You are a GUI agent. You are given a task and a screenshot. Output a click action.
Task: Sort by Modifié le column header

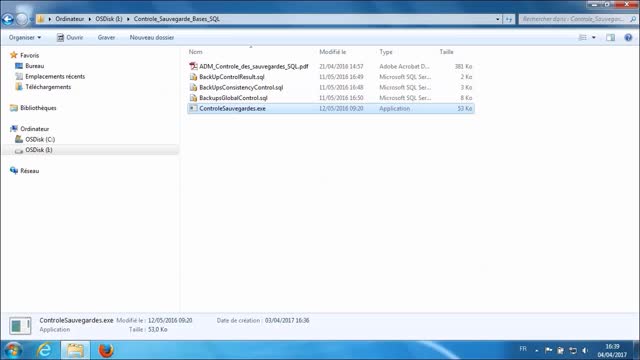tap(333, 52)
